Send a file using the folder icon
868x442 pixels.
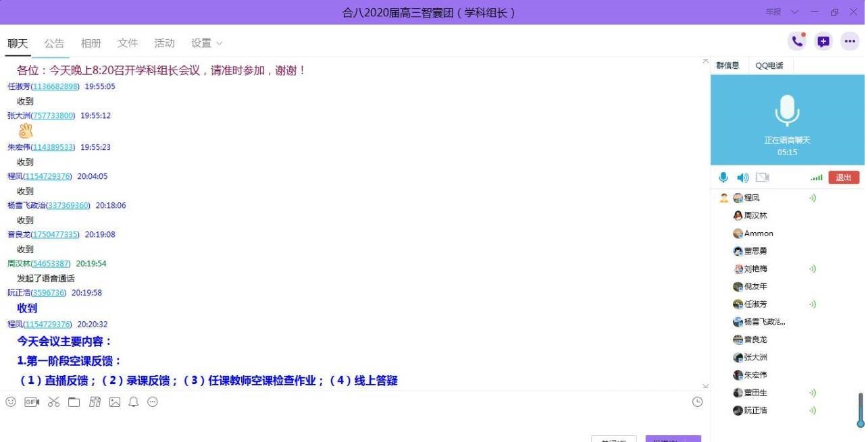point(74,402)
